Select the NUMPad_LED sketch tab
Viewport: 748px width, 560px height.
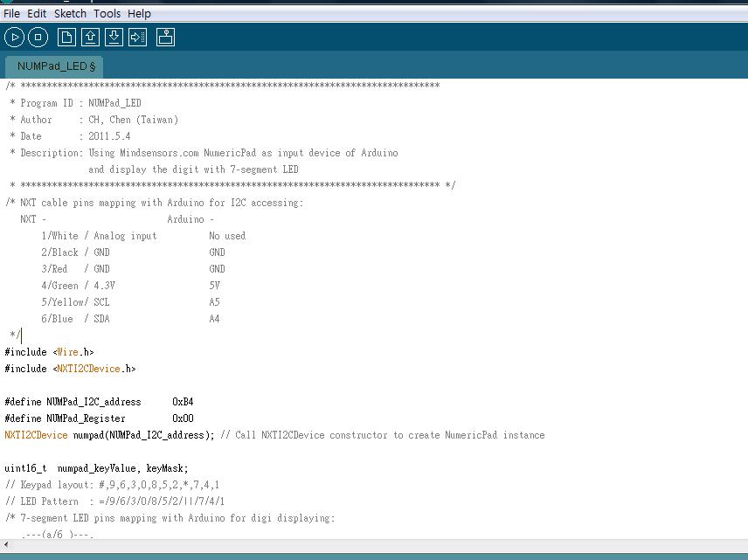[56, 66]
